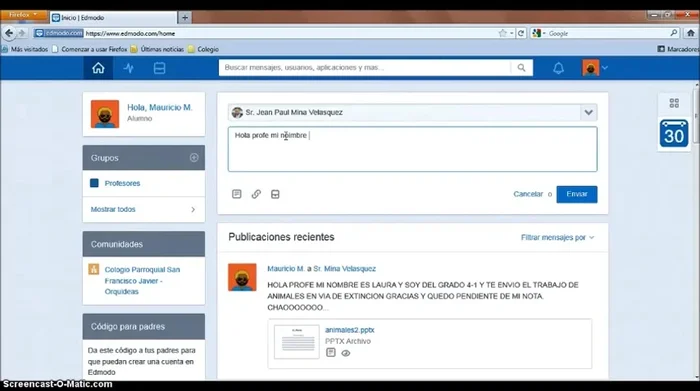This screenshot has height=391, width=700.
Task: Expand Mostrar todos groups
Action: 143,209
